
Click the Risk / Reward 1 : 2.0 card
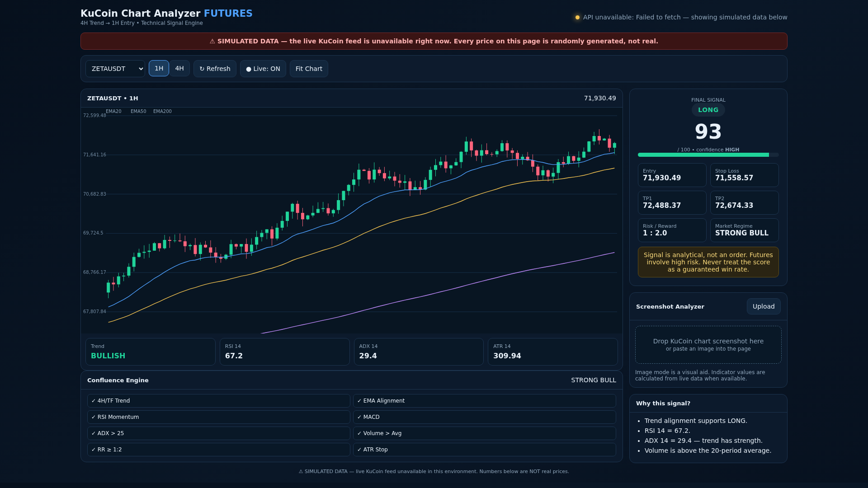coord(672,230)
